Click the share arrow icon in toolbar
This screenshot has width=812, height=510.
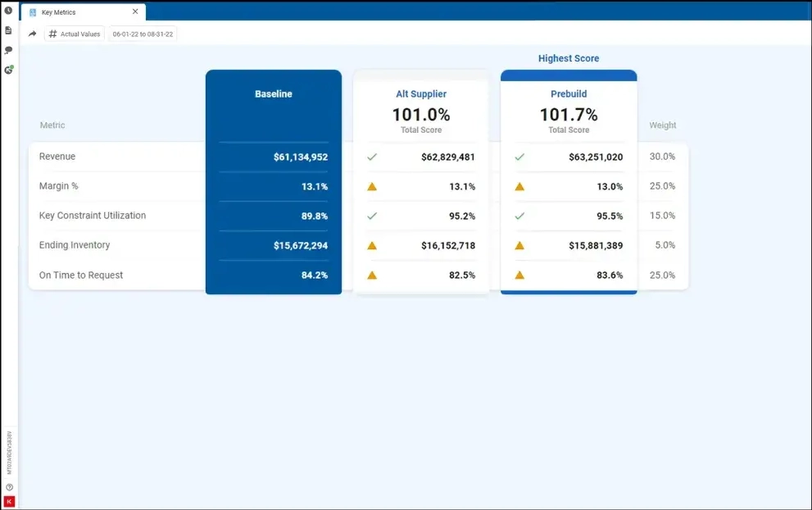click(32, 34)
